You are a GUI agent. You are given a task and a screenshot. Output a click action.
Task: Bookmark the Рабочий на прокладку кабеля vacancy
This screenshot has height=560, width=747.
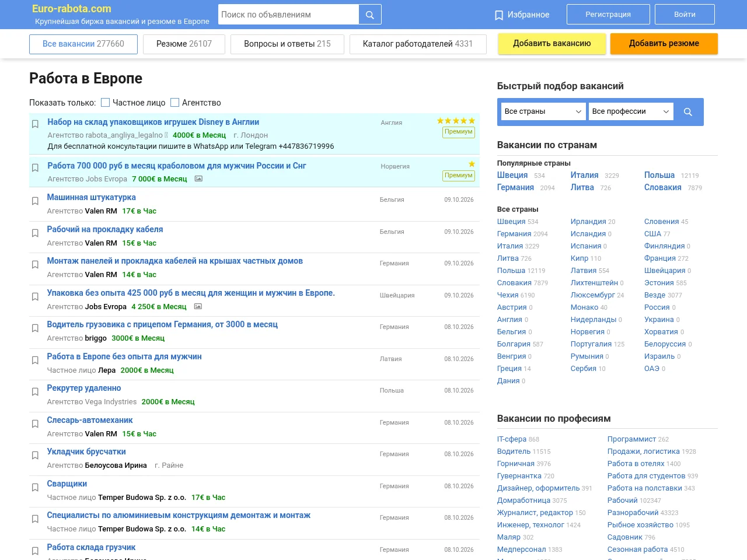[x=35, y=233]
